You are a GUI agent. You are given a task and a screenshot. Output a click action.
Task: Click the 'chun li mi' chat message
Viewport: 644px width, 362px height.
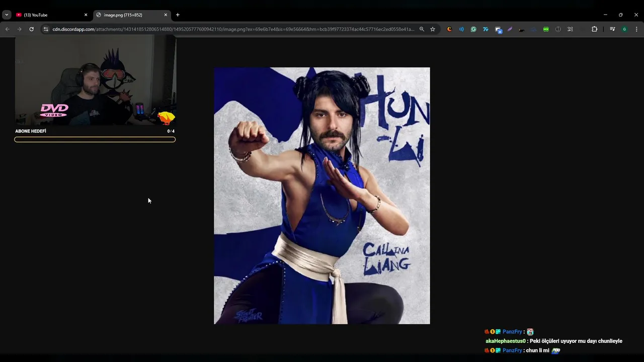(537, 350)
